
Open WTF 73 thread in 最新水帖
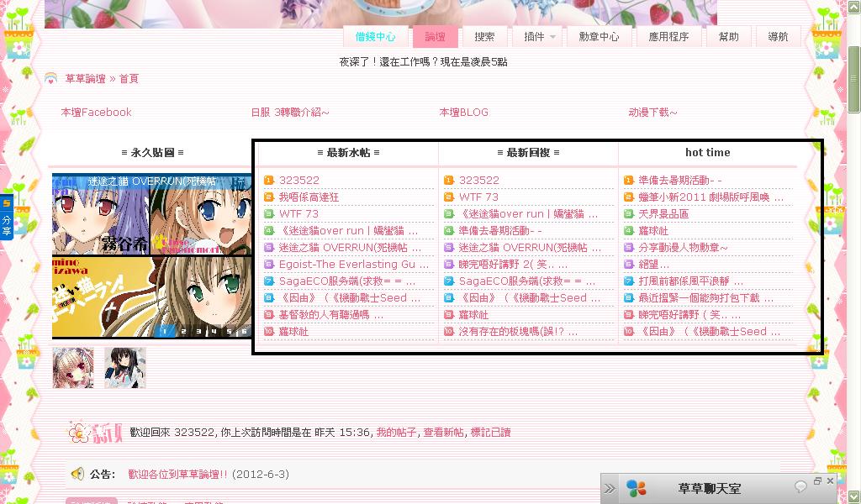click(x=298, y=214)
